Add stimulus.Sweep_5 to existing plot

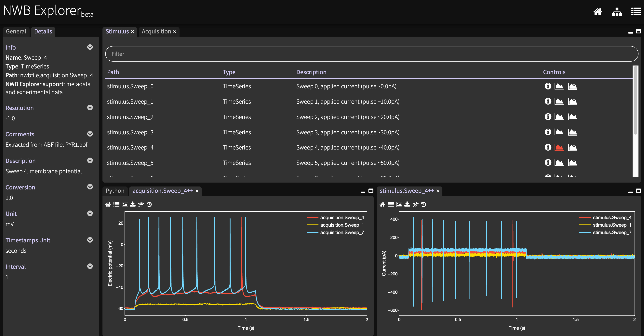[572, 163]
